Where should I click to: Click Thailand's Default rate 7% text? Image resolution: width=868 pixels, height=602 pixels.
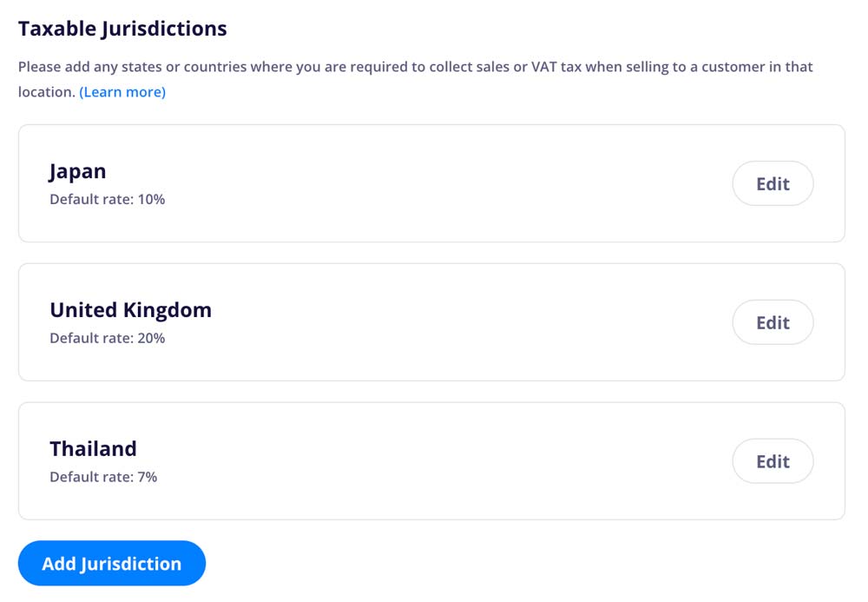(103, 477)
